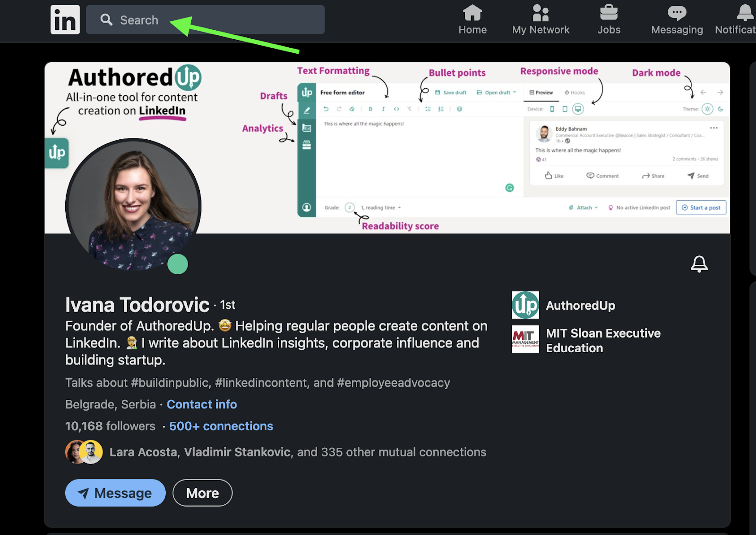Open the AuthoredUp banner image

(x=387, y=147)
